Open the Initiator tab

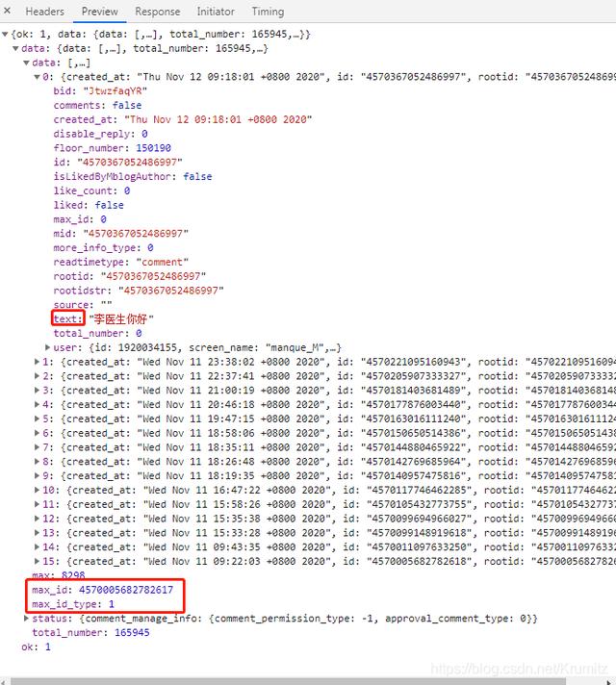click(216, 12)
